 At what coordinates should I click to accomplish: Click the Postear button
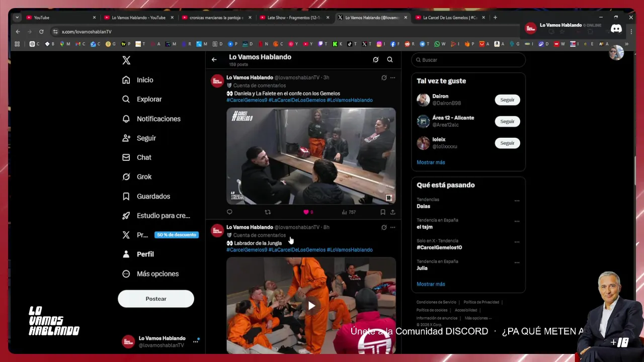click(x=156, y=299)
